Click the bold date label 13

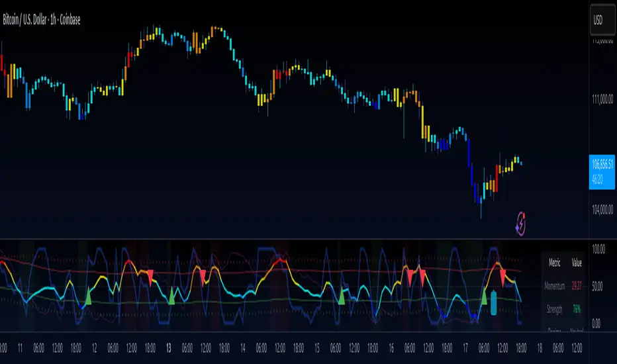coord(169,348)
